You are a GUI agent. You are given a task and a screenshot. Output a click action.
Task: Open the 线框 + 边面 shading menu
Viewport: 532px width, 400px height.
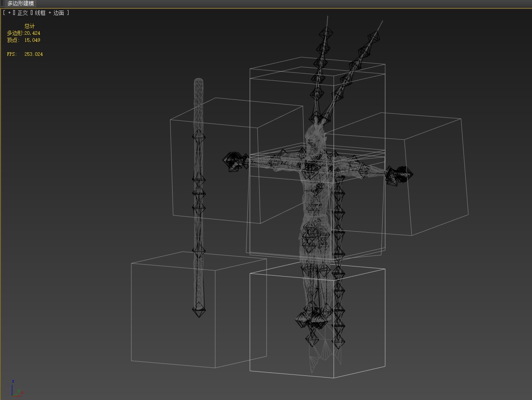50,13
